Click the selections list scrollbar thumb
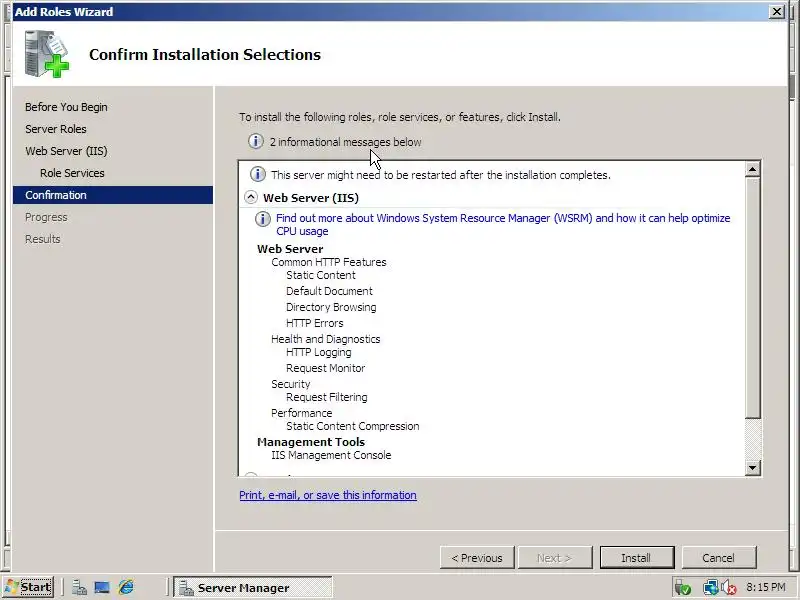800x600 pixels. tap(753, 298)
